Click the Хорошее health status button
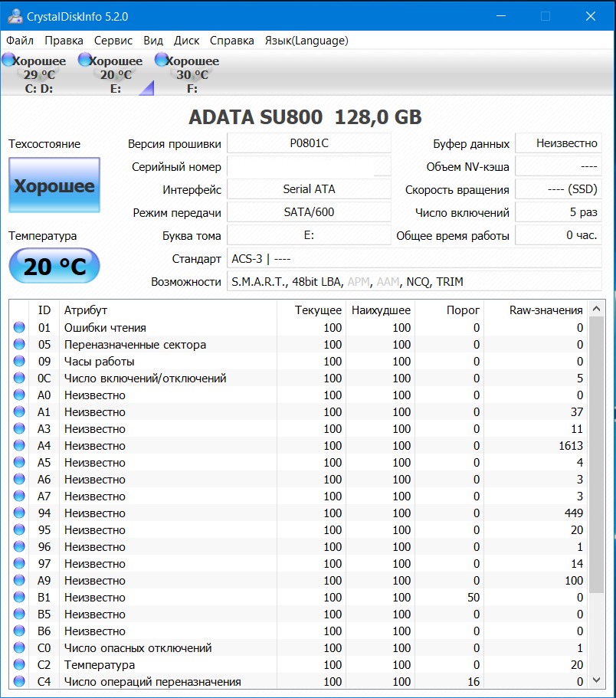Screen dimensions: 616x698 click(54, 185)
